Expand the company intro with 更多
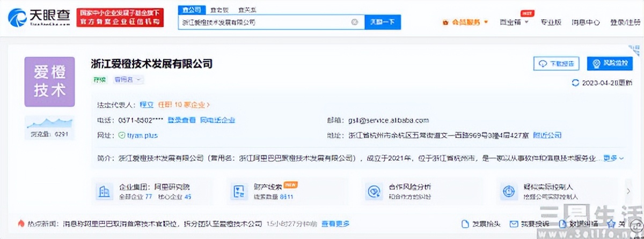Viewport: 644px width, 239px height. click(x=613, y=158)
